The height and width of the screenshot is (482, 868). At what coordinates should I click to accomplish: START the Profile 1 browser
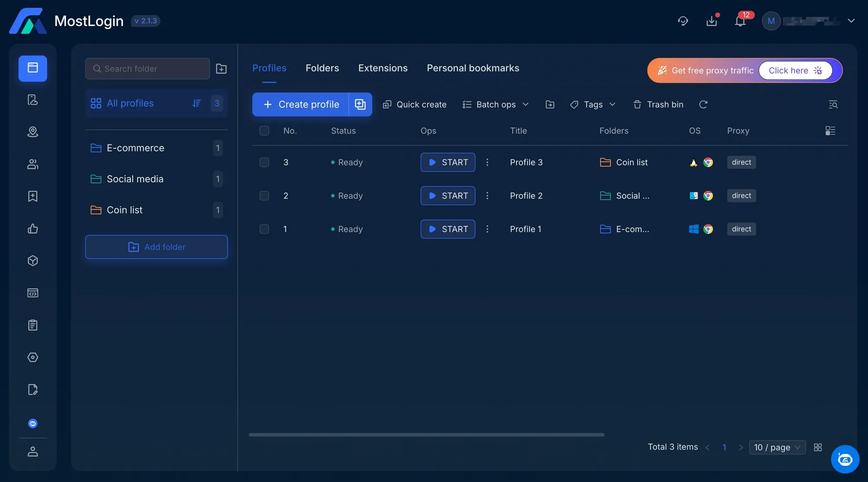coord(448,229)
